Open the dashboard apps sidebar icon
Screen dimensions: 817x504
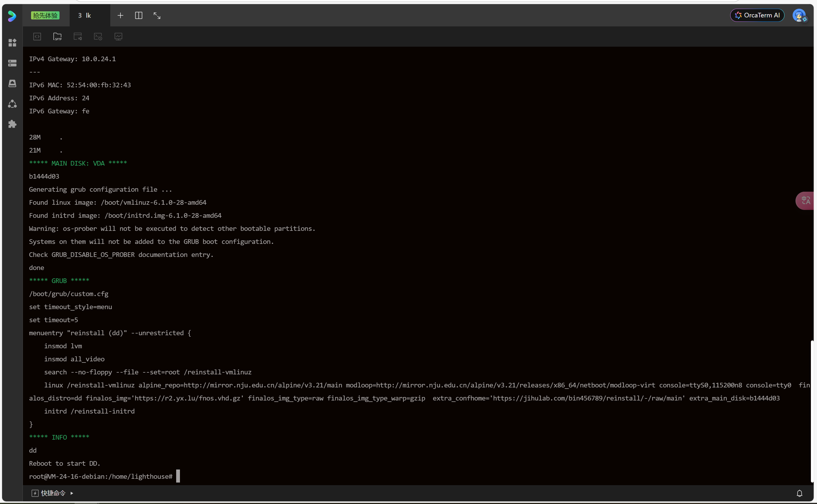point(12,43)
